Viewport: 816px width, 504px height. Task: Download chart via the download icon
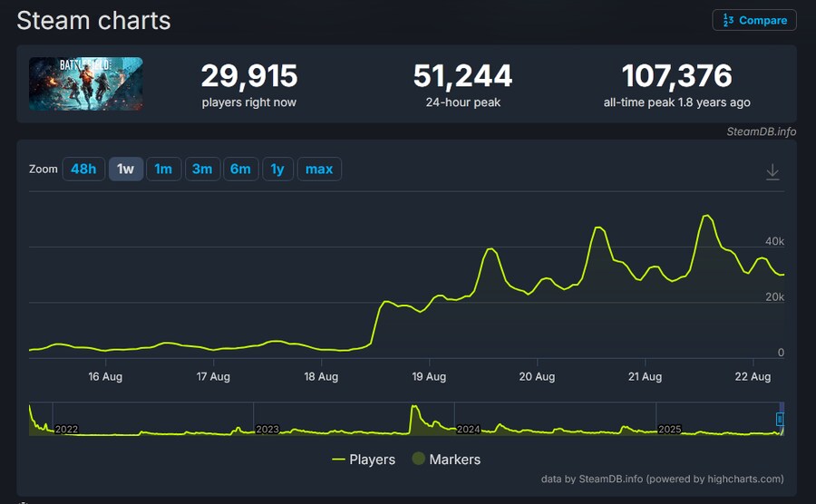tap(772, 171)
